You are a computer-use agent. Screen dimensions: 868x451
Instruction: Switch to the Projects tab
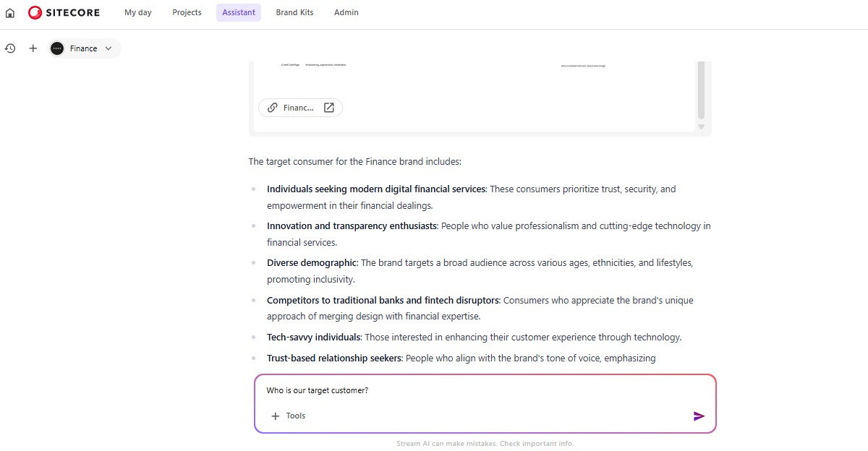187,12
